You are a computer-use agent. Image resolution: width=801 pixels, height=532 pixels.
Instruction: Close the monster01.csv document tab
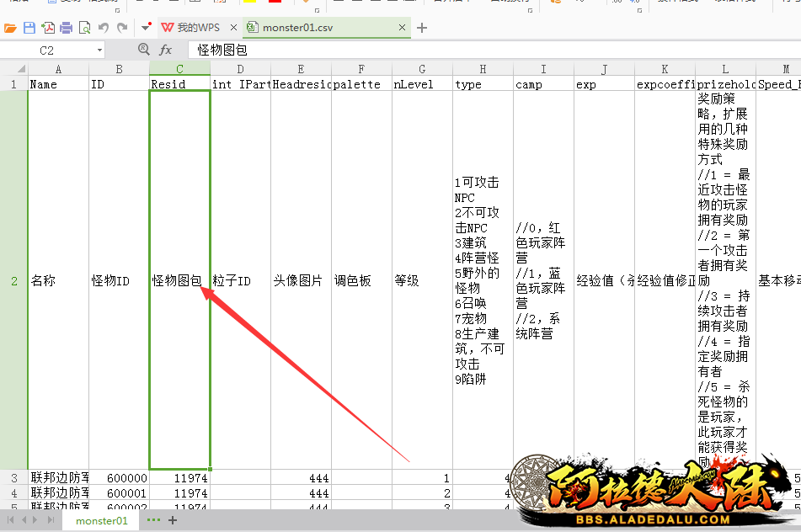402,28
